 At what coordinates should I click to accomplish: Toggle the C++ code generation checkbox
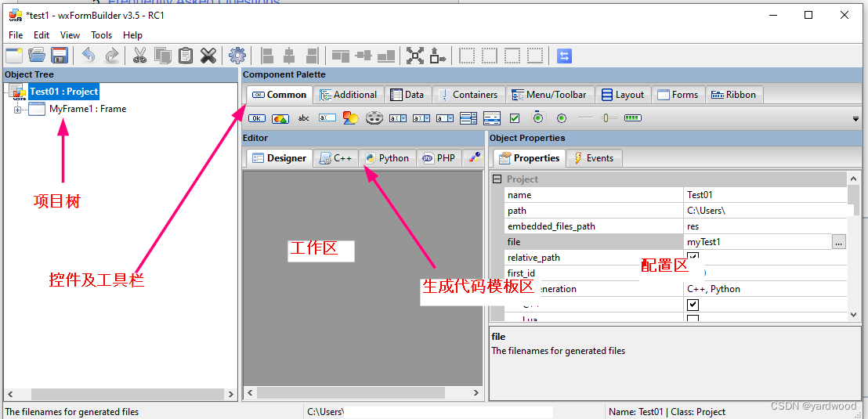pos(693,305)
